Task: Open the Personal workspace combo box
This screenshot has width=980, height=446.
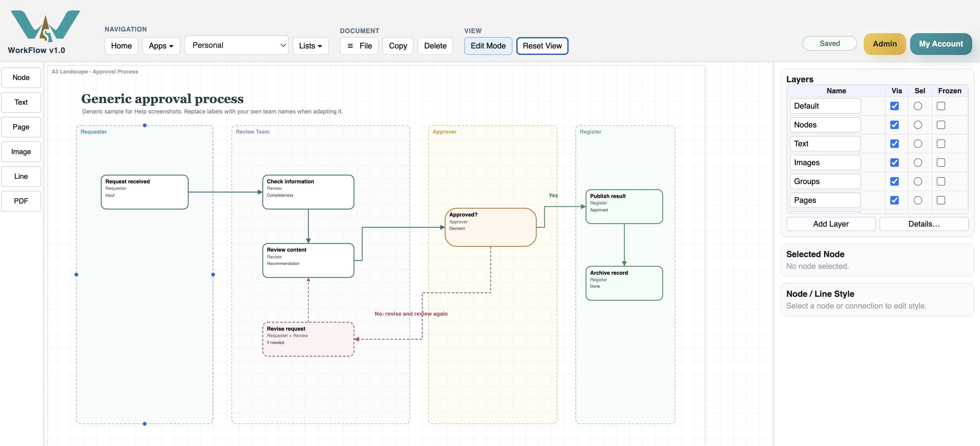Action: point(236,45)
